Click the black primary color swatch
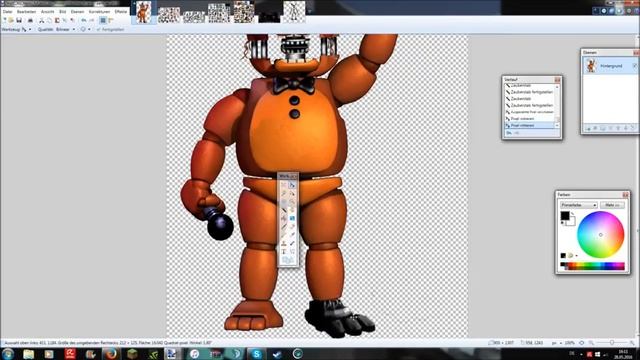Image resolution: width=640 pixels, height=360 pixels. click(x=565, y=216)
